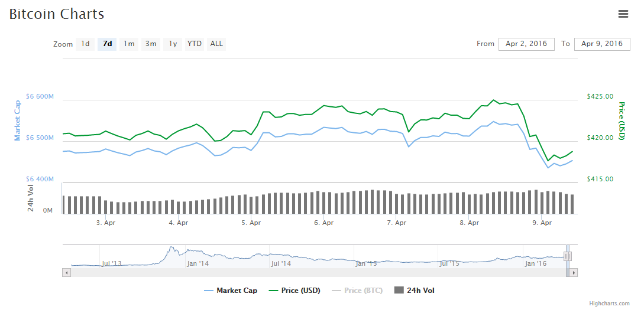The width and height of the screenshot is (644, 313).
Task: Show the Price (BTC) series
Action: (x=357, y=290)
